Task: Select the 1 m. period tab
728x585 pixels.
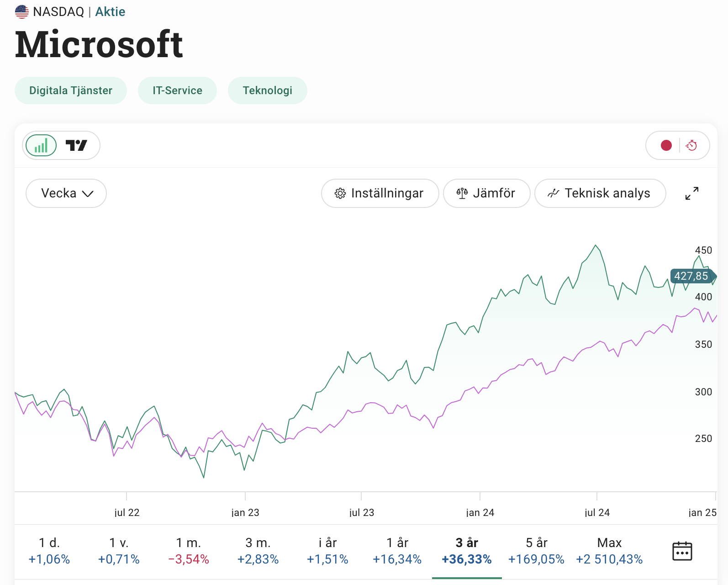Action: [189, 551]
